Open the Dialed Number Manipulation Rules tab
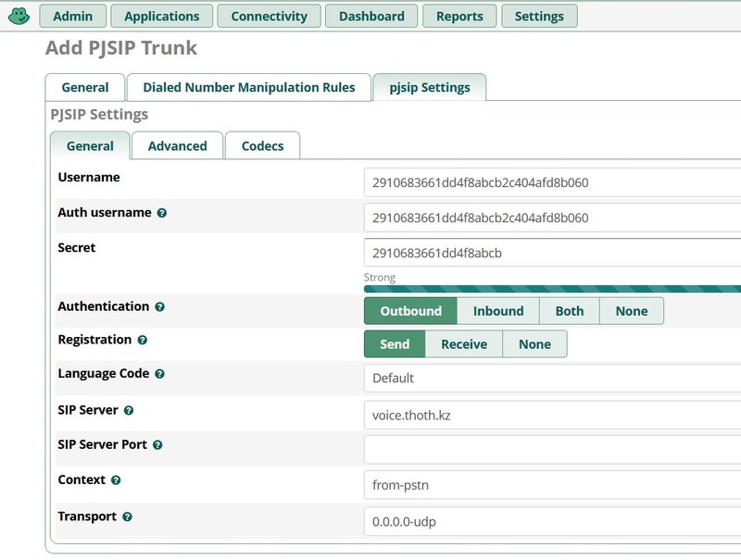 (249, 87)
